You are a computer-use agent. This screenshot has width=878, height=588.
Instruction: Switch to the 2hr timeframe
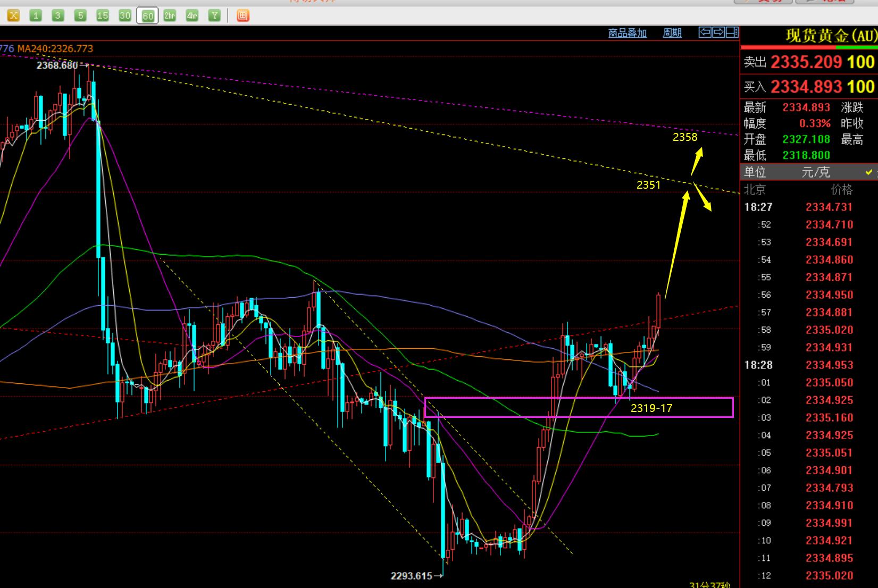click(170, 16)
